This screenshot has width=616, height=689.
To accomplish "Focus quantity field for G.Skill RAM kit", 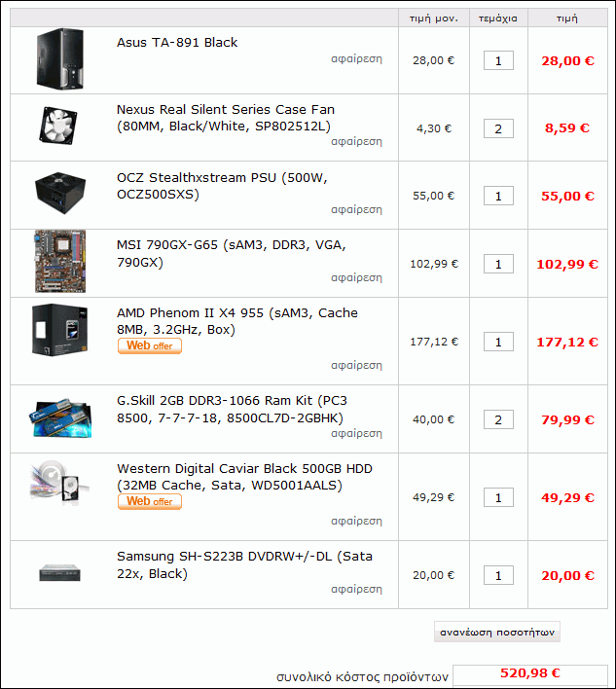I will pyautogui.click(x=498, y=419).
